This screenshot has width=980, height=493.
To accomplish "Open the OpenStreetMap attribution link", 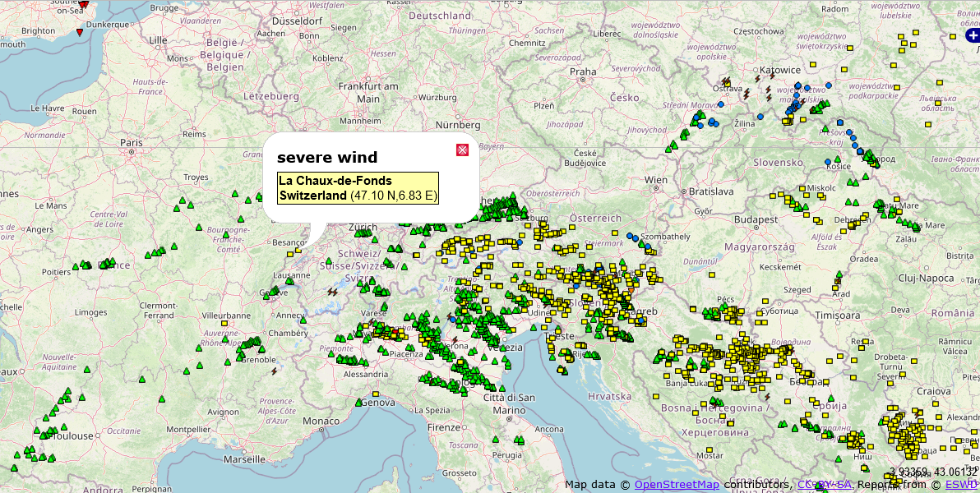I will [676, 485].
